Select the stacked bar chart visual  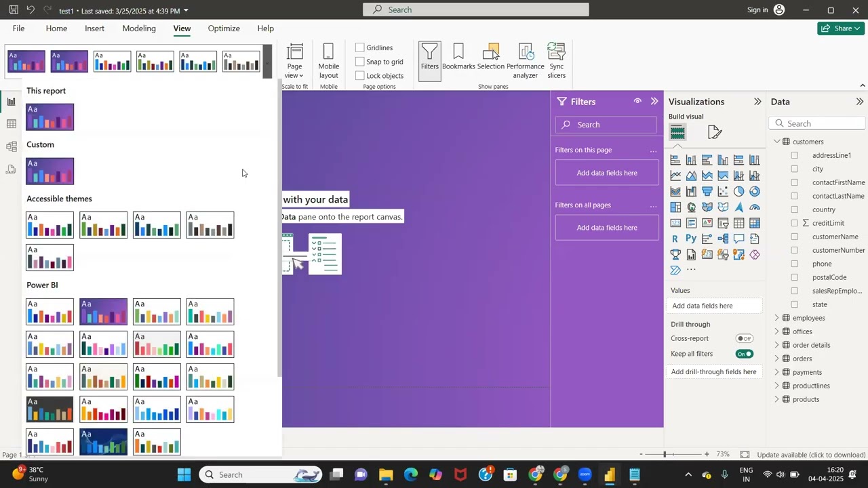point(675,161)
